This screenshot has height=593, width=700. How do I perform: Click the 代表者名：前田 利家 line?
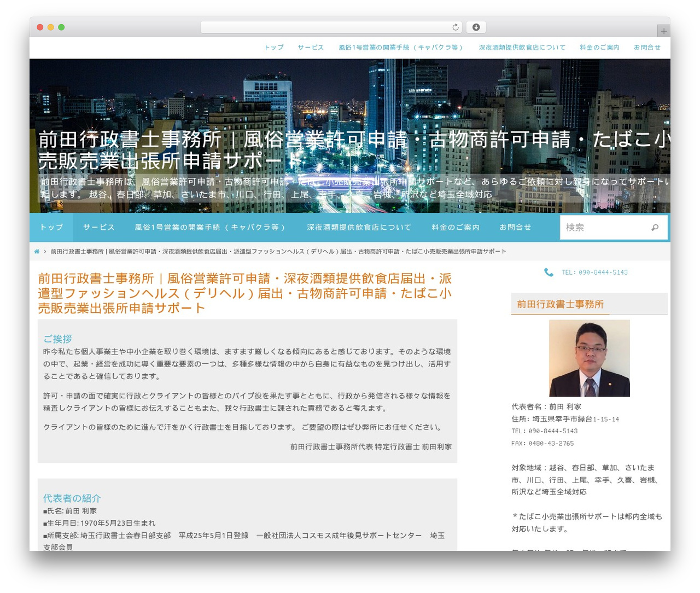[x=546, y=407]
